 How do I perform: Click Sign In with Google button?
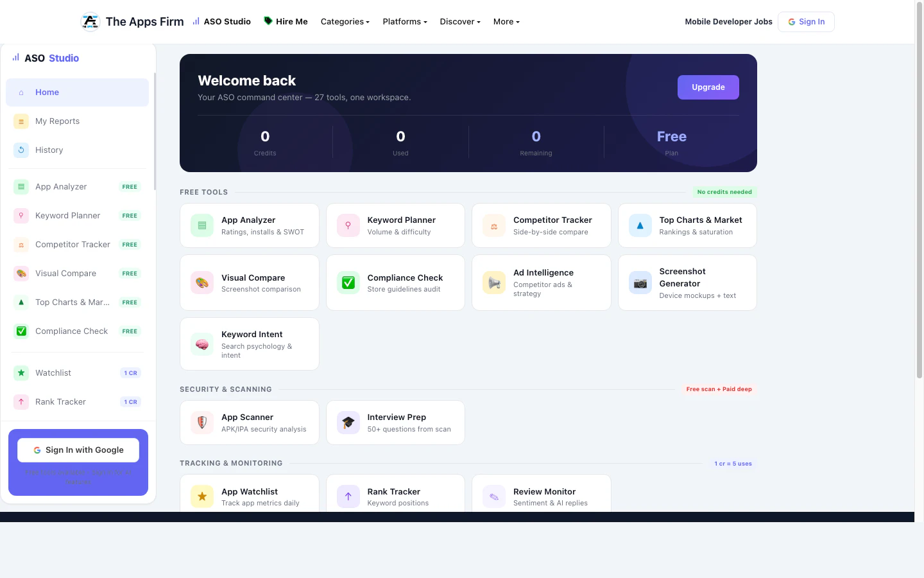[x=78, y=450]
